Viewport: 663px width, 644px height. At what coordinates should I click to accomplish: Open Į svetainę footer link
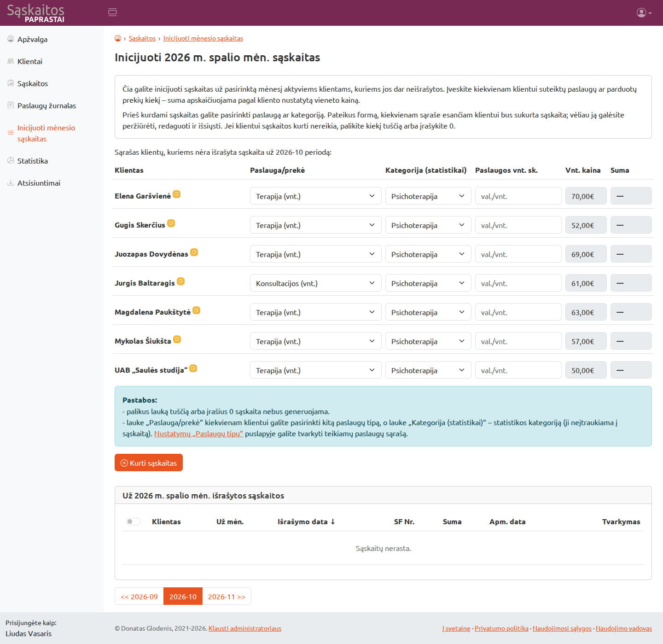[456, 628]
